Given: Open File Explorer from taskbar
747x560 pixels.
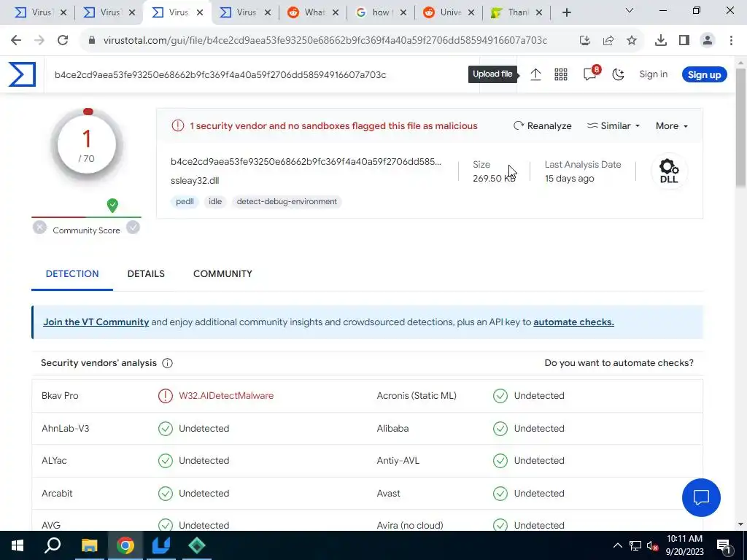Looking at the screenshot, I should tap(89, 545).
